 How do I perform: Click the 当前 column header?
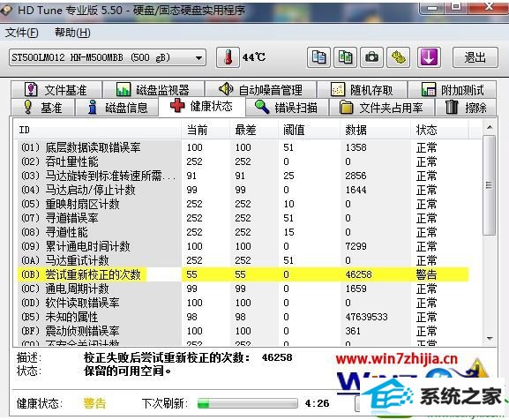(x=206, y=130)
